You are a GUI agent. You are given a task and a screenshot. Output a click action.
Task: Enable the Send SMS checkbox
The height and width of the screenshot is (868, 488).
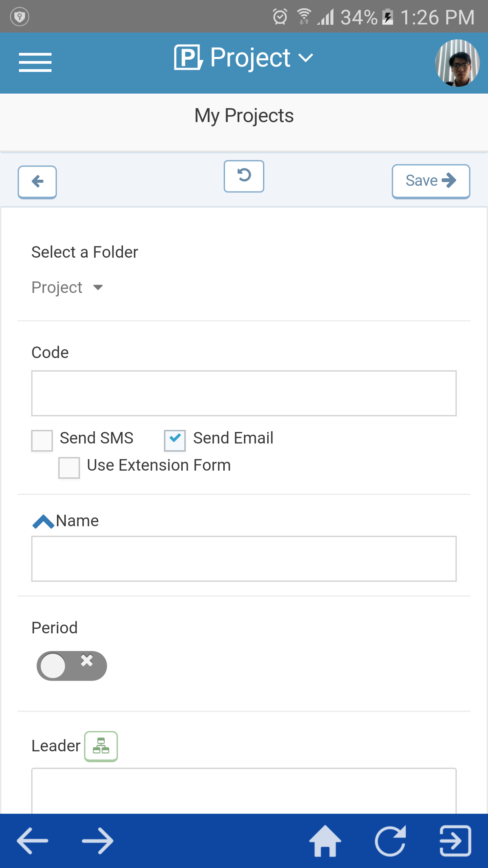(42, 440)
